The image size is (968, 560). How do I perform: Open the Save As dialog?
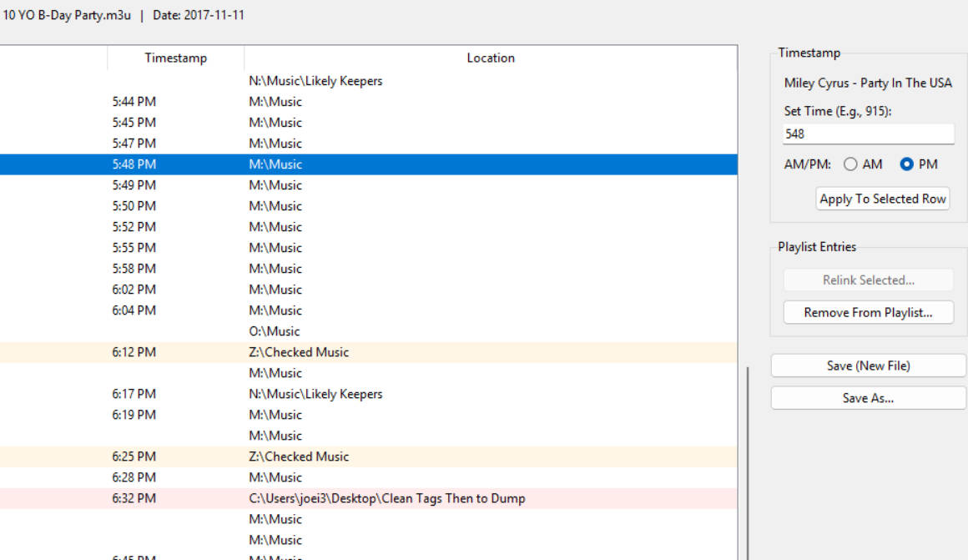pos(868,398)
